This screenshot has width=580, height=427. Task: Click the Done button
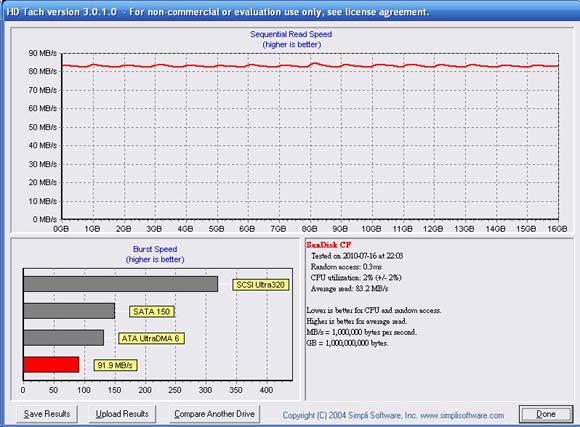(546, 414)
